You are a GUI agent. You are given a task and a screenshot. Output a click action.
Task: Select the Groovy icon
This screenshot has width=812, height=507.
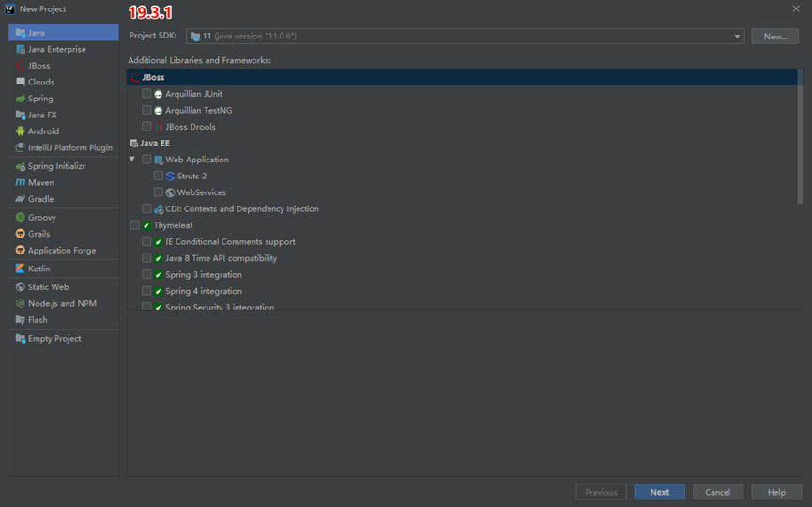point(21,218)
